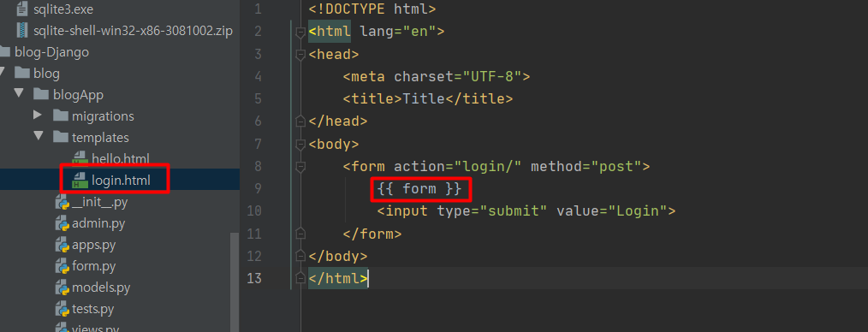Click the HTML icon next to login.html
Image resolution: width=868 pixels, height=332 pixels.
(80, 180)
